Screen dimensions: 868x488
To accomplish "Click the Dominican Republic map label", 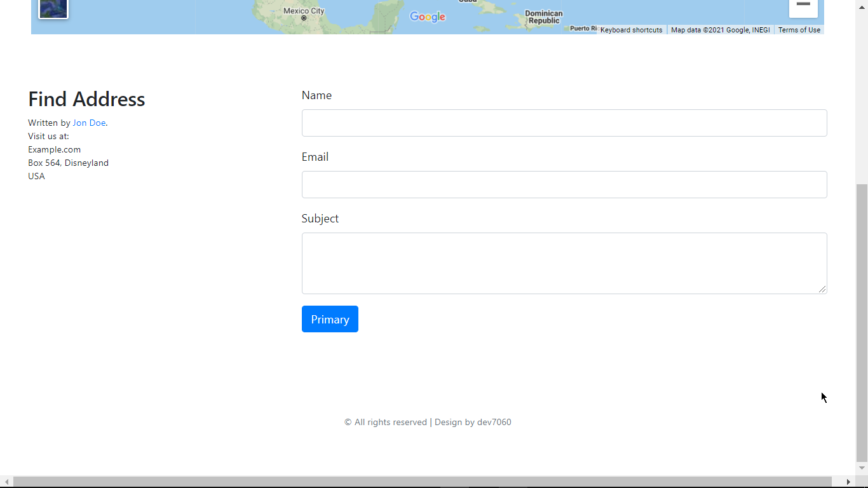I will click(x=544, y=17).
